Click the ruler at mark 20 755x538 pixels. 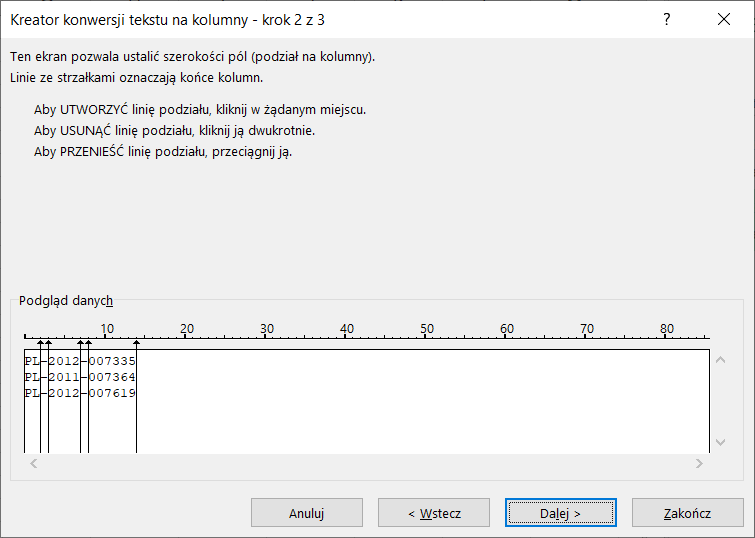click(186, 336)
